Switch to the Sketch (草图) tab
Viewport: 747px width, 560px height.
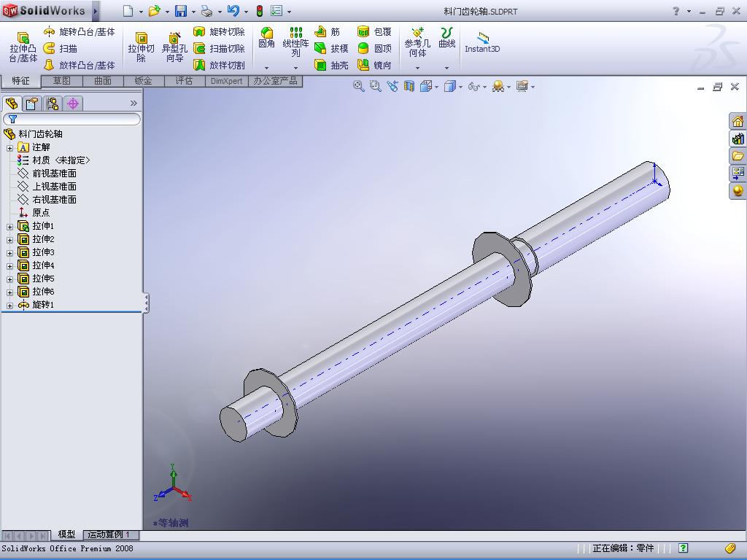click(x=61, y=81)
